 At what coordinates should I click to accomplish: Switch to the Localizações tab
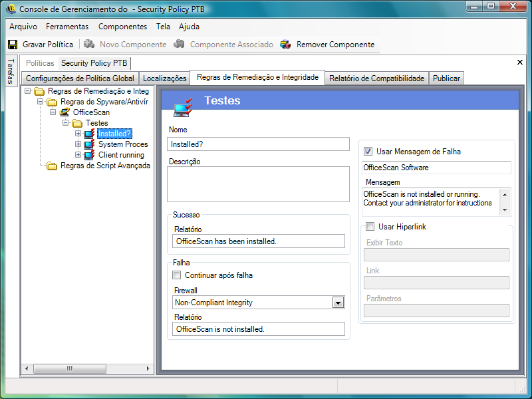(164, 78)
